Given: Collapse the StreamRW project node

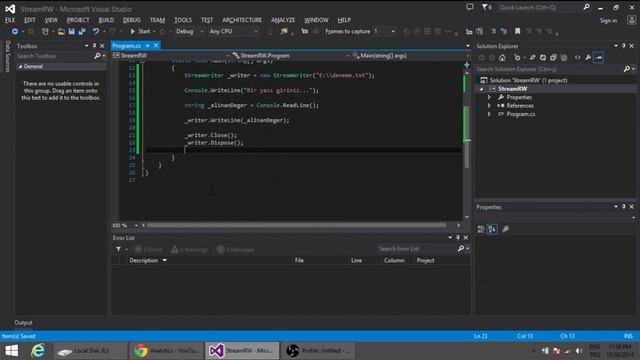Looking at the screenshot, I should tap(482, 89).
